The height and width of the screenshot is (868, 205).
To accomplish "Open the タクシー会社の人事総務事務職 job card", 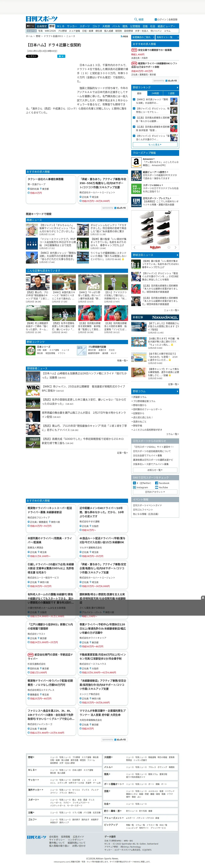I will click(x=51, y=189).
